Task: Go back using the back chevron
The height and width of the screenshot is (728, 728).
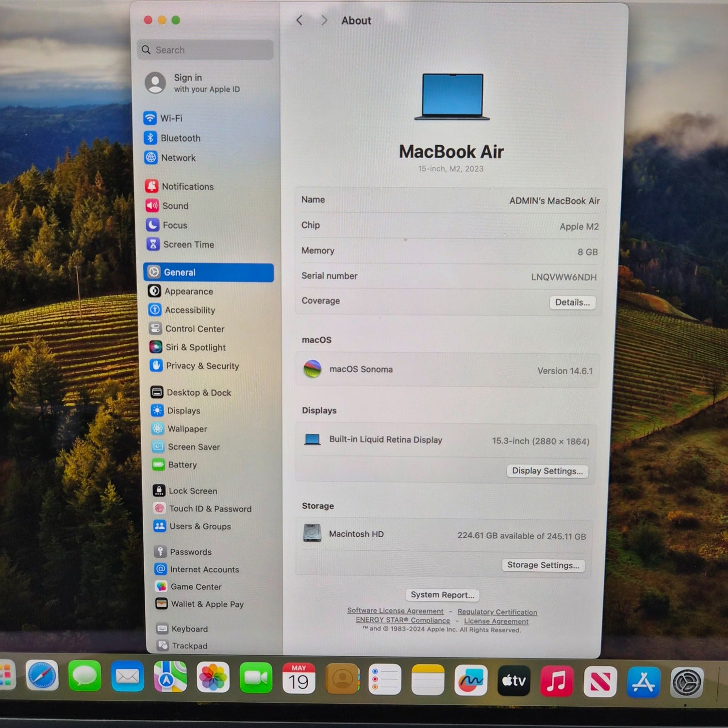Action: [299, 20]
